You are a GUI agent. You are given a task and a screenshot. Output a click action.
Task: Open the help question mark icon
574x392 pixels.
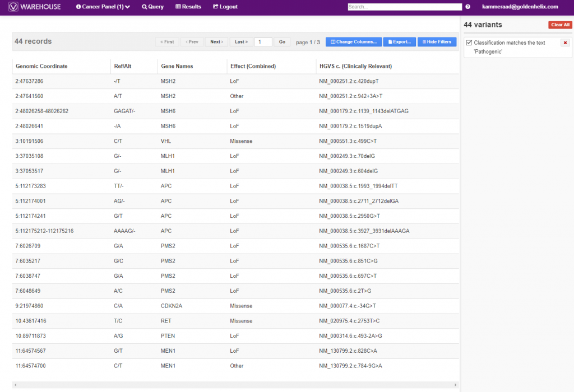pyautogui.click(x=467, y=7)
